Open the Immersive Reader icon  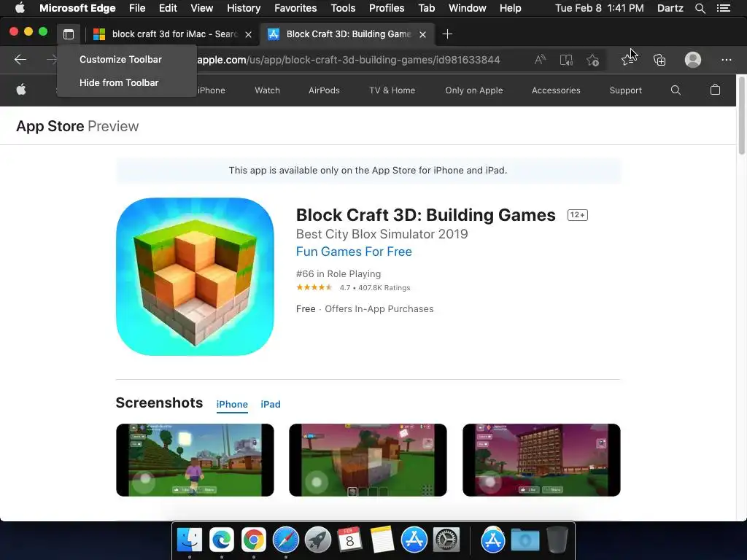tap(566, 60)
